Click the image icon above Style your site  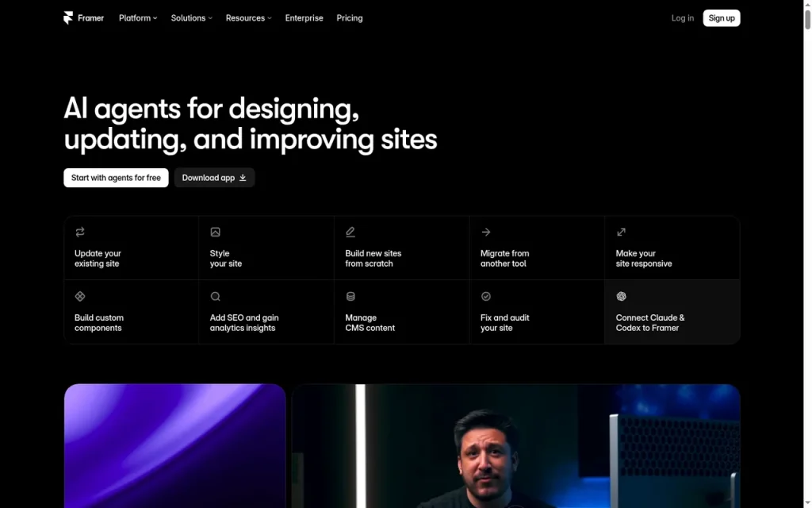coord(216,232)
